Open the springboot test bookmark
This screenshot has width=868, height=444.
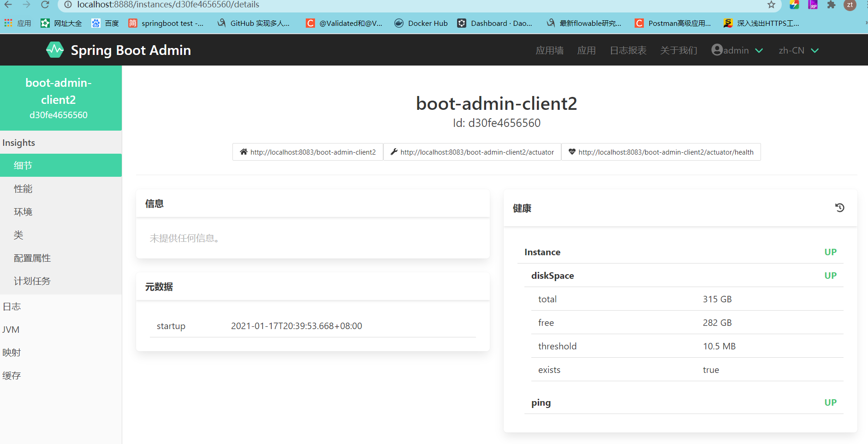pyautogui.click(x=166, y=23)
